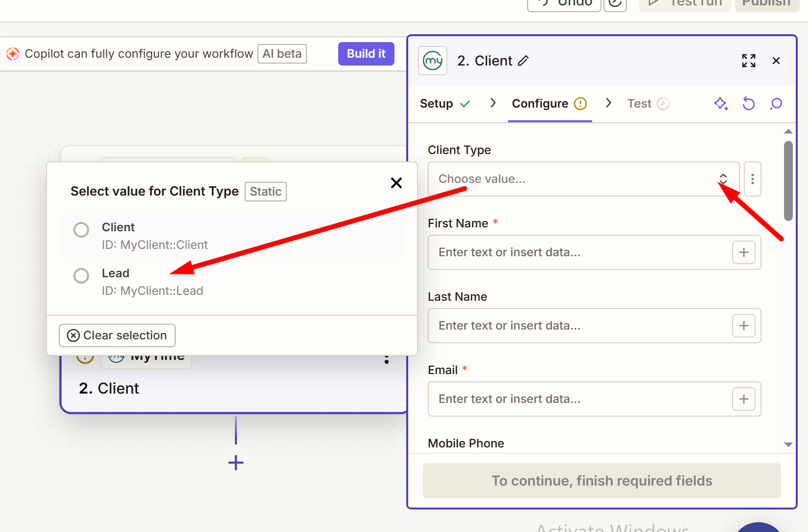This screenshot has height=532, width=808.
Task: Click the panel scrollbar thumb
Action: pyautogui.click(x=788, y=181)
